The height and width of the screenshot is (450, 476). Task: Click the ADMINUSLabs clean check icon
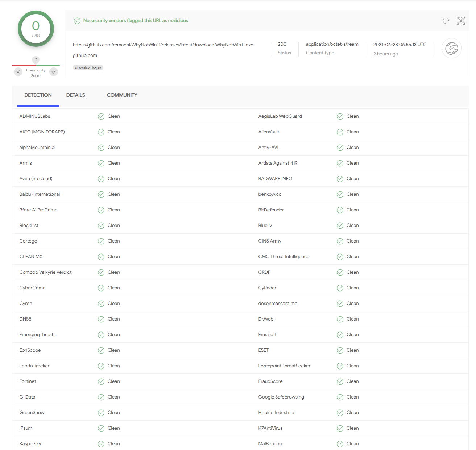(x=101, y=116)
